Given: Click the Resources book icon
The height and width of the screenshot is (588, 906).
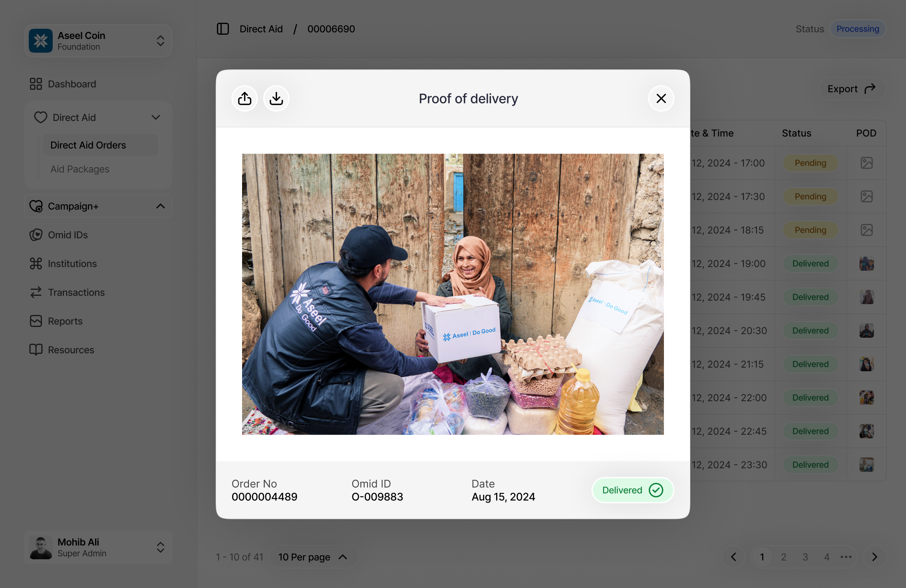Looking at the screenshot, I should pyautogui.click(x=36, y=350).
